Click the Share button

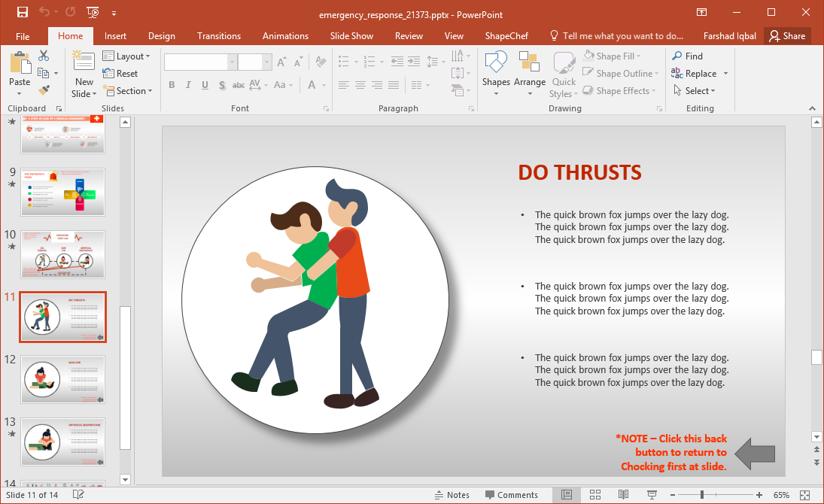[787, 36]
